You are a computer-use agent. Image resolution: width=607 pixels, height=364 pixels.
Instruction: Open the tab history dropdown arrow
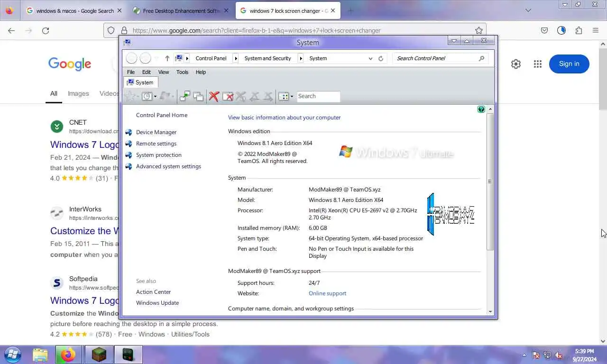(x=155, y=97)
